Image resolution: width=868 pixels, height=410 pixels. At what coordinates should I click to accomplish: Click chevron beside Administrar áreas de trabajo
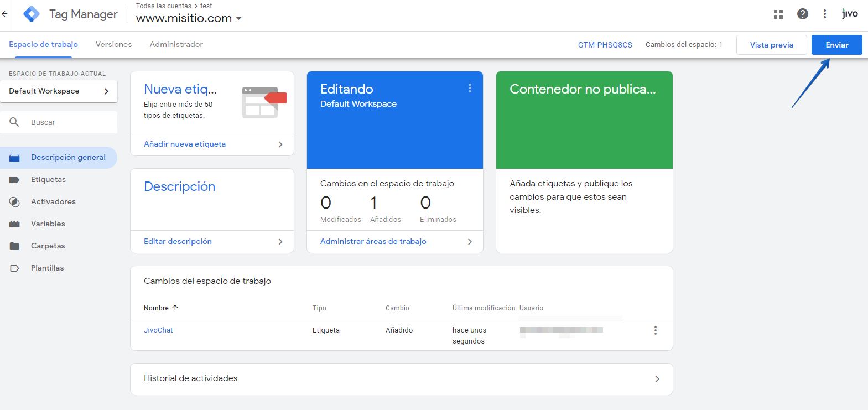[470, 242]
